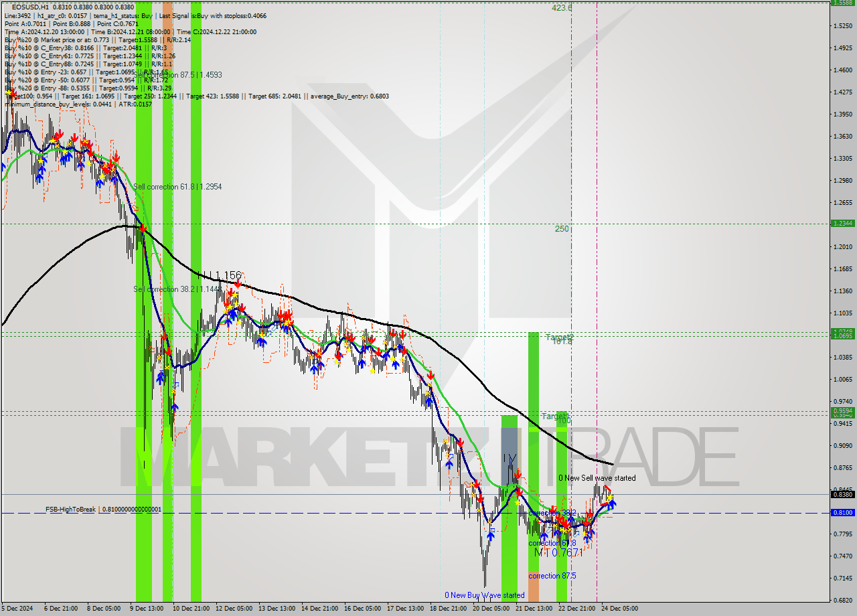Click the current price 0.8380 tag
The height and width of the screenshot is (616, 857).
(x=842, y=495)
